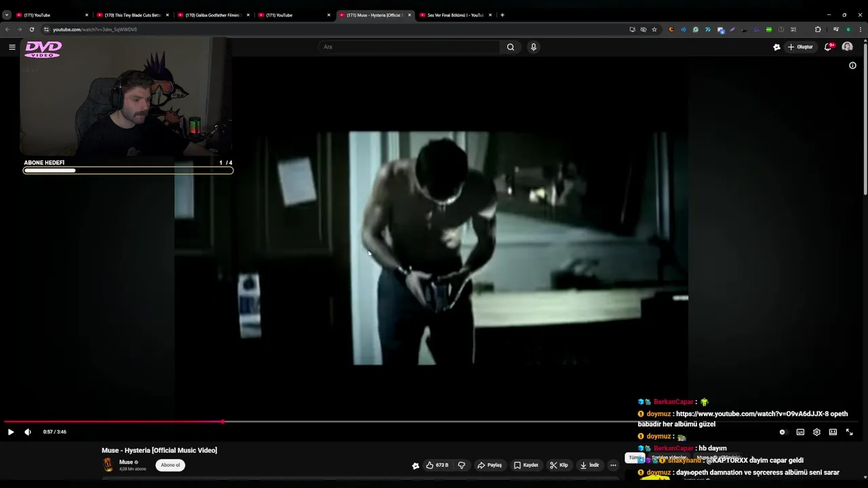Click the green extension icon
The width and height of the screenshot is (868, 488).
pos(769,29)
